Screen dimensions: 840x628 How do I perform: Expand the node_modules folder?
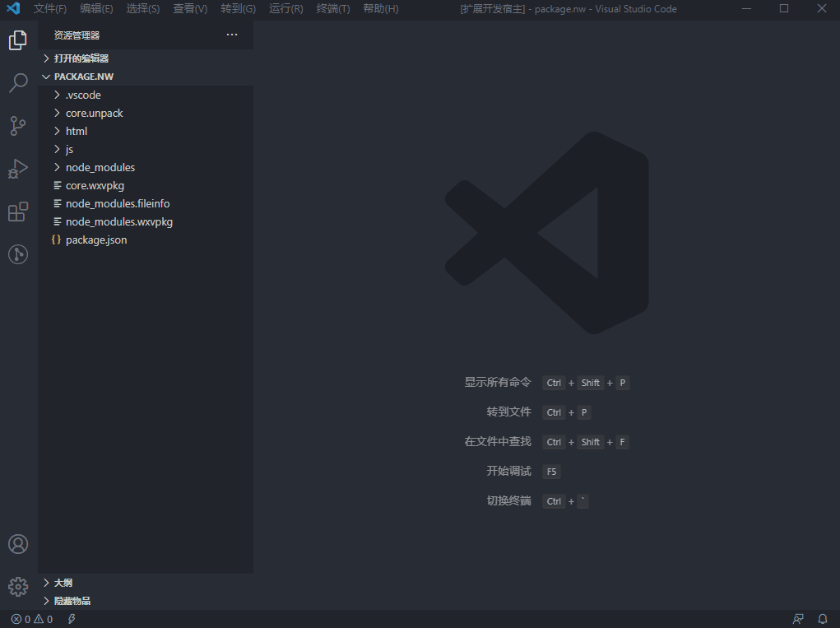click(x=99, y=167)
